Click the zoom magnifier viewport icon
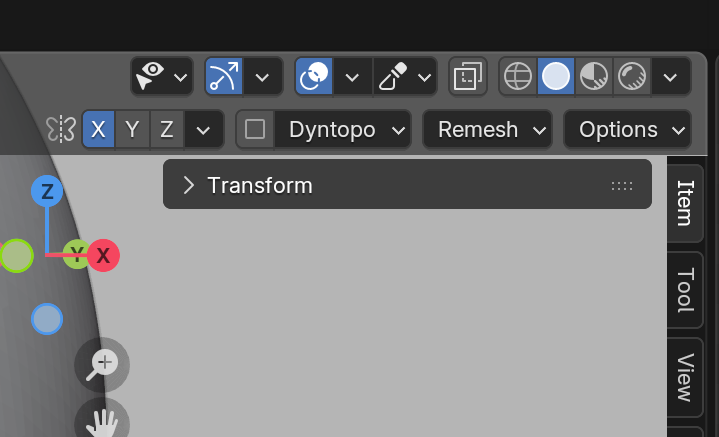 pos(102,364)
